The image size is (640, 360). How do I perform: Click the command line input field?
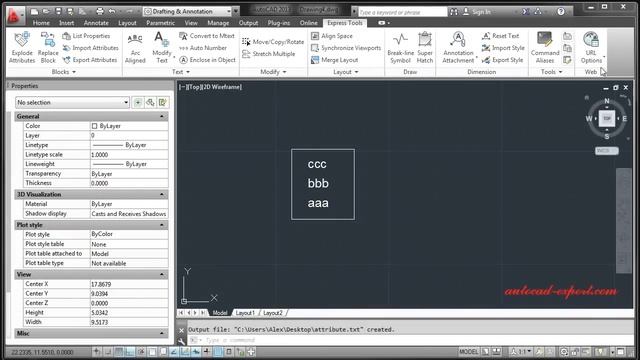tap(410, 340)
